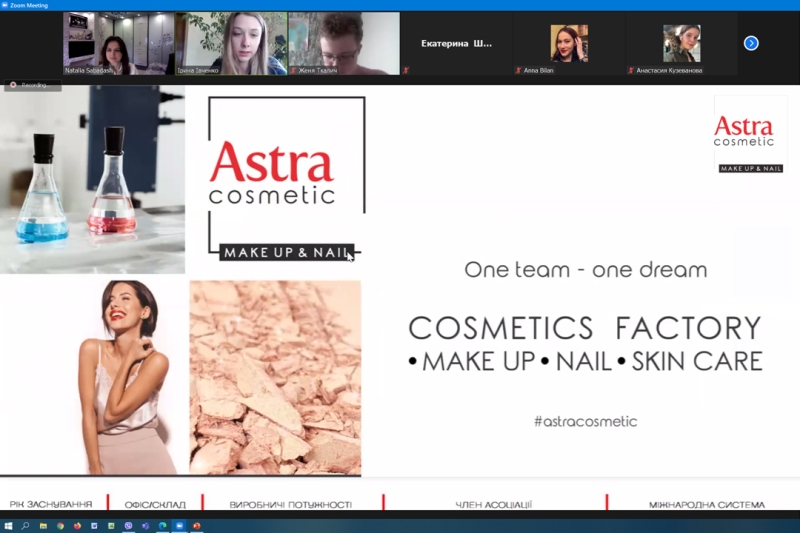800x533 pixels.
Task: Click the lab flasks photo
Action: 92,180
